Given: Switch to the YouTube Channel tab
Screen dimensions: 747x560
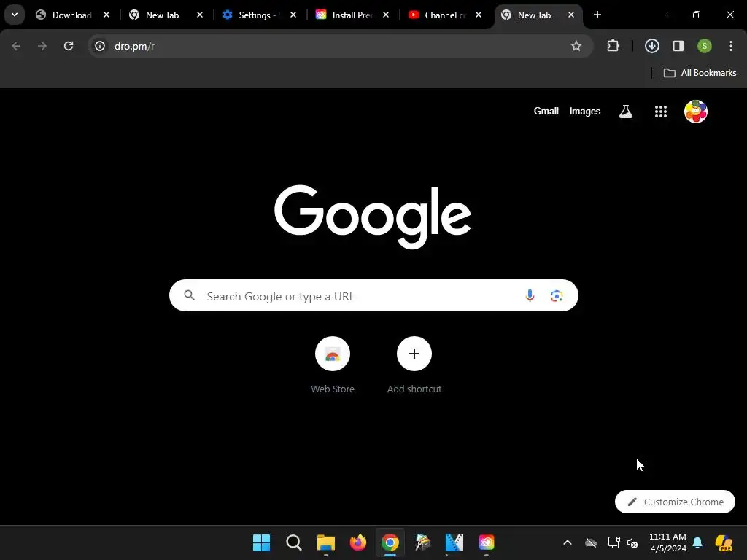Looking at the screenshot, I should (446, 15).
